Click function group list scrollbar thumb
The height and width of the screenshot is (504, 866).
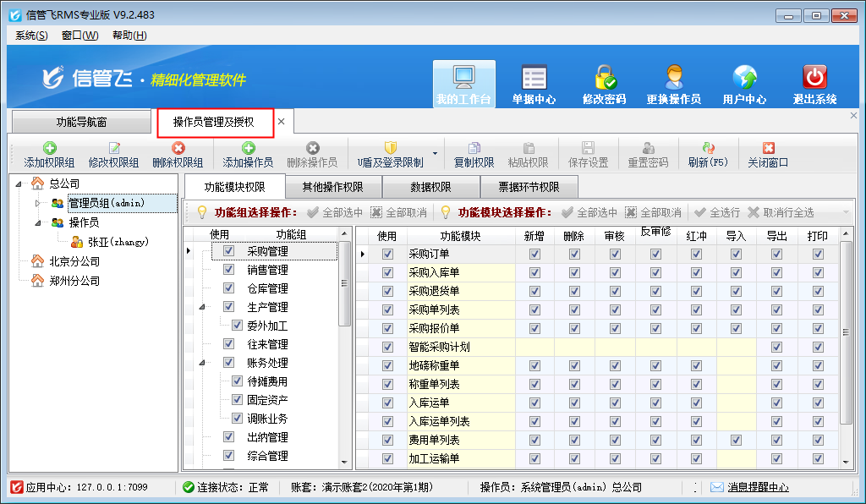pos(344,283)
